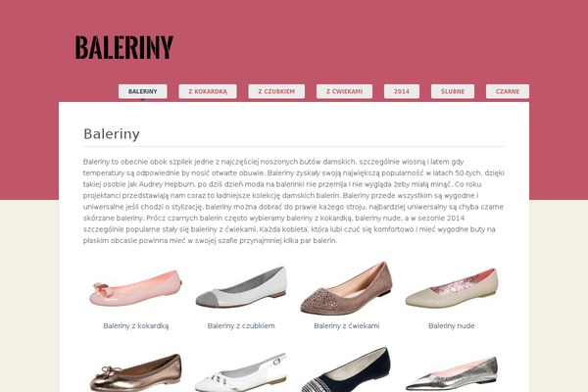Open the bronze metallic bow shoe image
Image resolution: width=588 pixels, height=392 pixels.
tap(136, 372)
